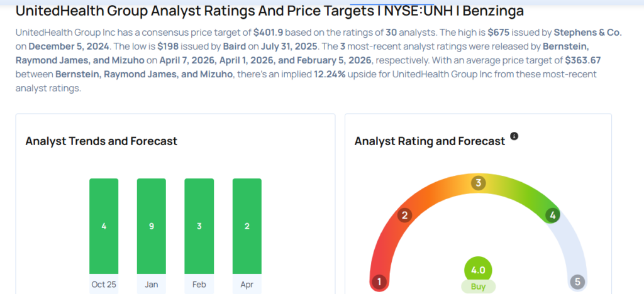This screenshot has height=294, width=644.
Task: Click the Analyst Rating and Forecast heading
Action: pos(430,141)
